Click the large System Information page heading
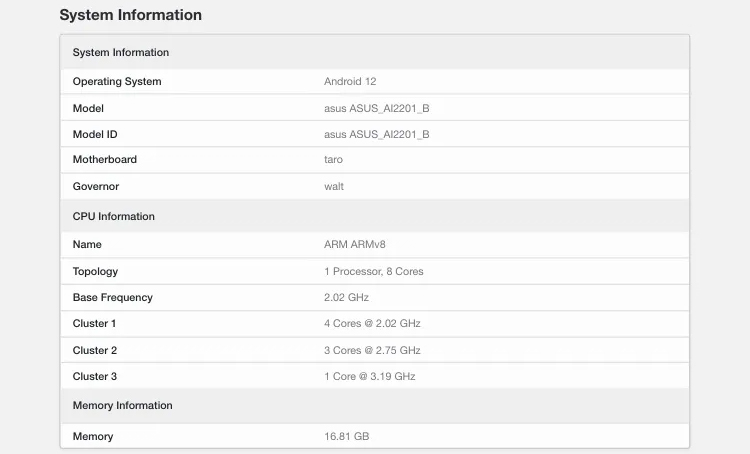This screenshot has height=454, width=750. pyautogui.click(x=130, y=15)
